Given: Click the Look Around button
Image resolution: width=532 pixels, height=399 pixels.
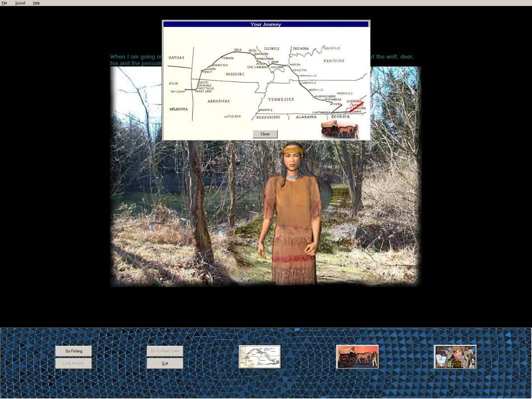Looking at the screenshot, I should pyautogui.click(x=74, y=364).
